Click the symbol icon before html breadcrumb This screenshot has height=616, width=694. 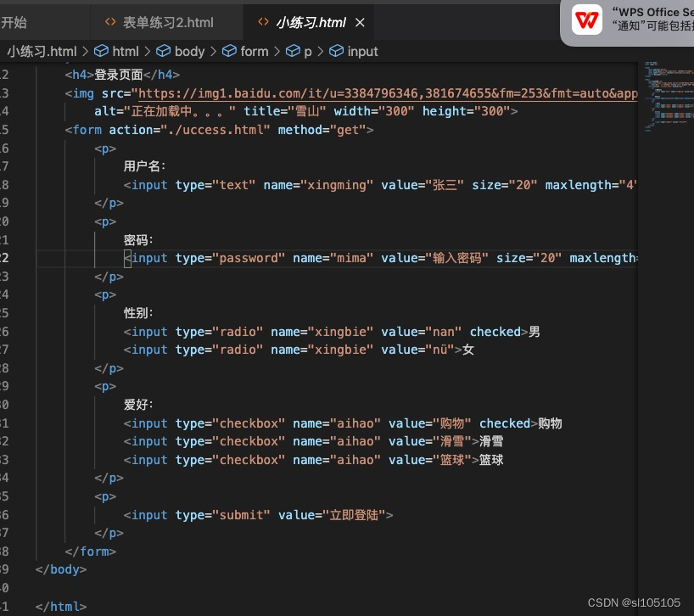click(101, 51)
